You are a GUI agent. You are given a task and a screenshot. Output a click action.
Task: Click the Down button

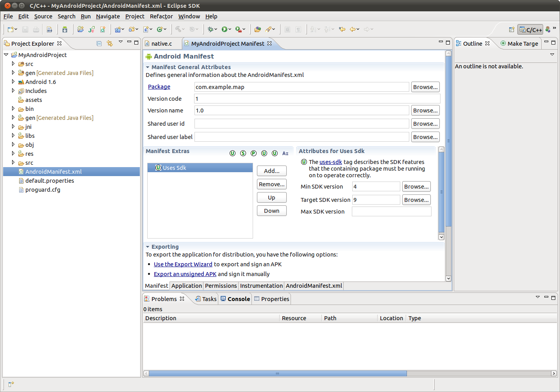[272, 211]
